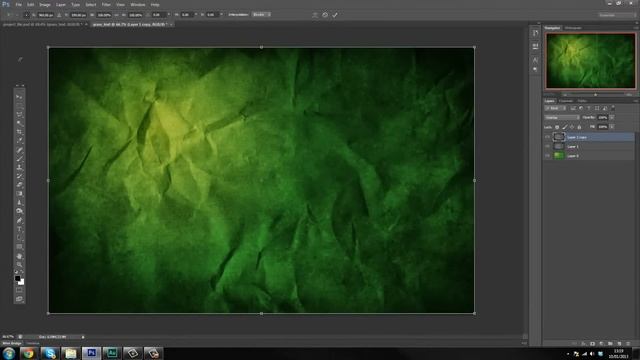Image resolution: width=640 pixels, height=360 pixels.
Task: Select the Healing Brush tool
Action: click(x=19, y=150)
